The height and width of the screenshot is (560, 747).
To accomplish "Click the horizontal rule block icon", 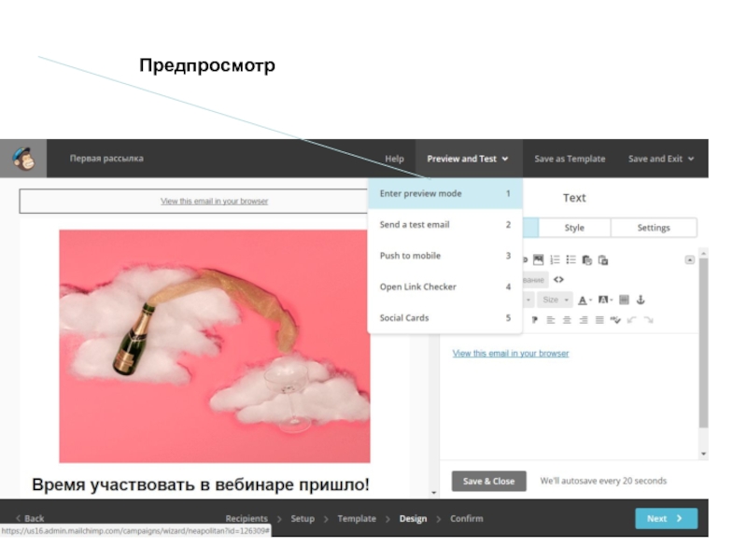I will click(624, 300).
